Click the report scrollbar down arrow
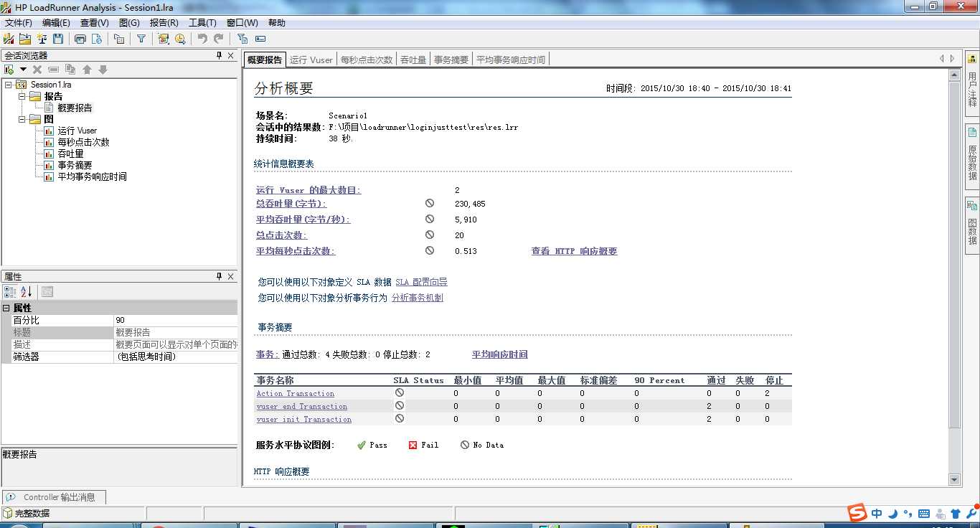980x528 pixels. 954,479
